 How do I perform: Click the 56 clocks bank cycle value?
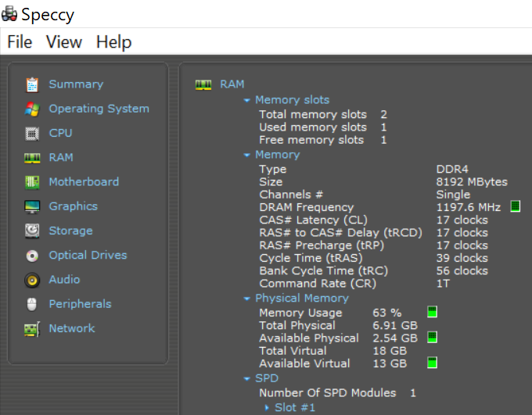(462, 271)
